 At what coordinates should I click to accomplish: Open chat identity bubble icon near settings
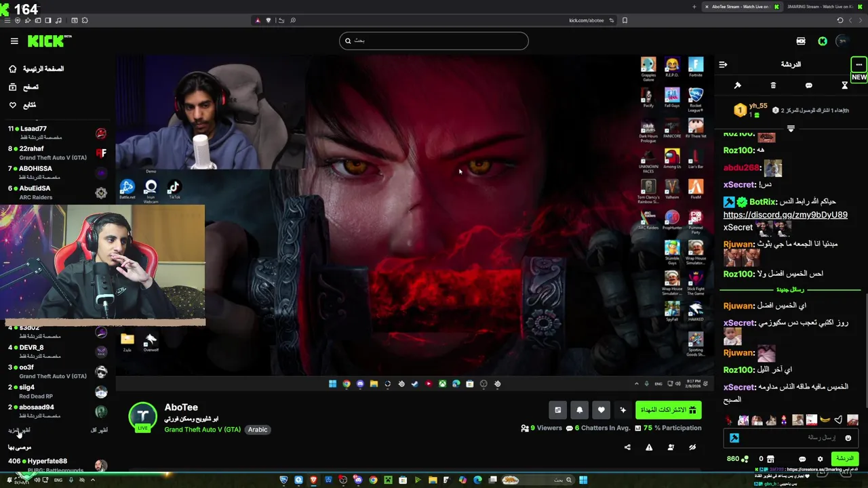pyautogui.click(x=802, y=459)
